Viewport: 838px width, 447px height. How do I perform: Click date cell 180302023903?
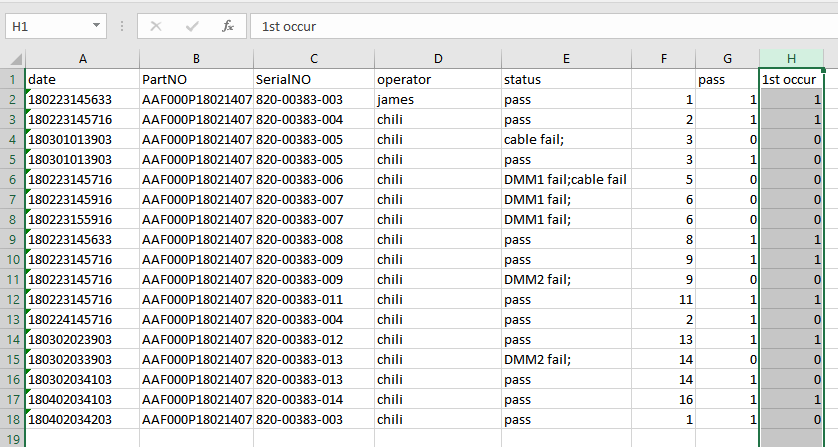pos(82,340)
